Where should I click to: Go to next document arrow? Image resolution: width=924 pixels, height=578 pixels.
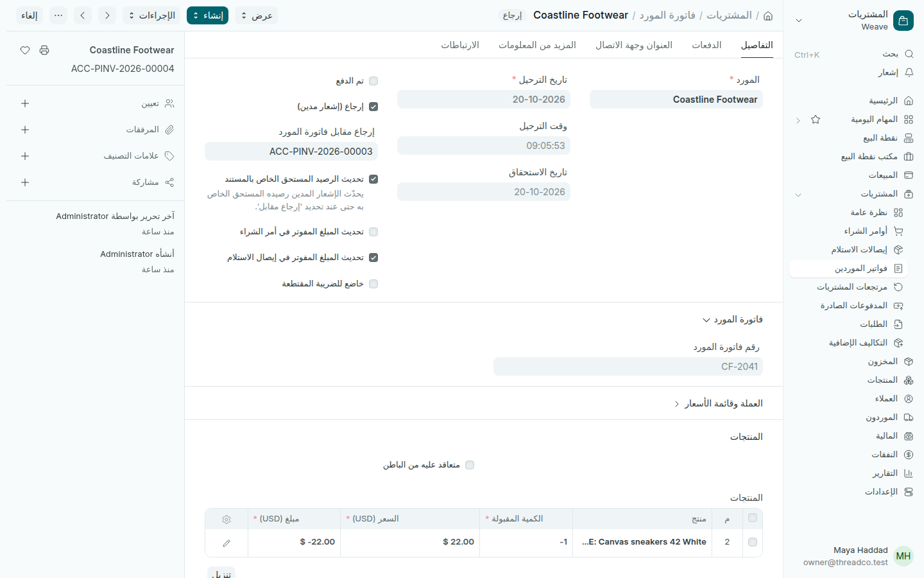[83, 15]
